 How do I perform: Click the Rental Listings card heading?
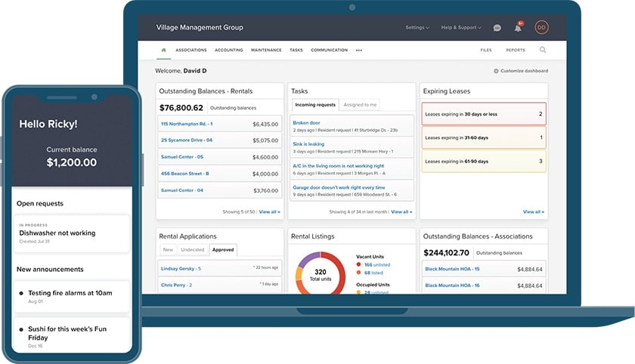[313, 236]
